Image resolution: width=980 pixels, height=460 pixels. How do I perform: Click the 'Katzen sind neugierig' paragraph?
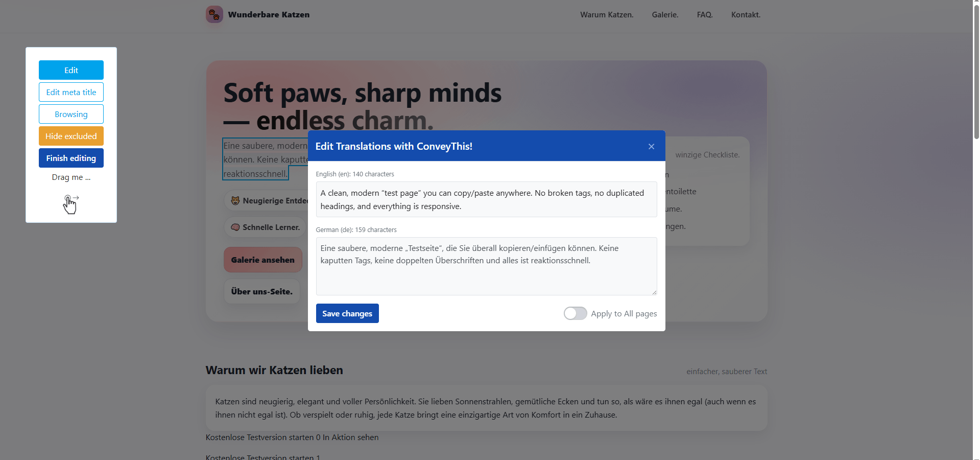(486, 408)
